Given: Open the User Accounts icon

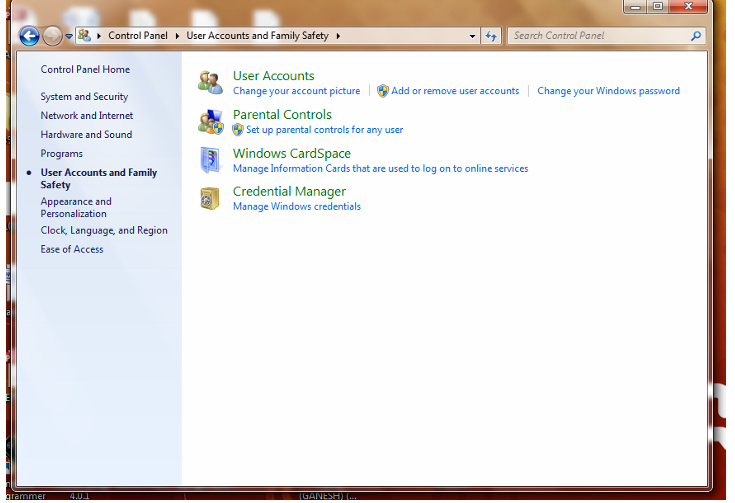Looking at the screenshot, I should pyautogui.click(x=210, y=83).
